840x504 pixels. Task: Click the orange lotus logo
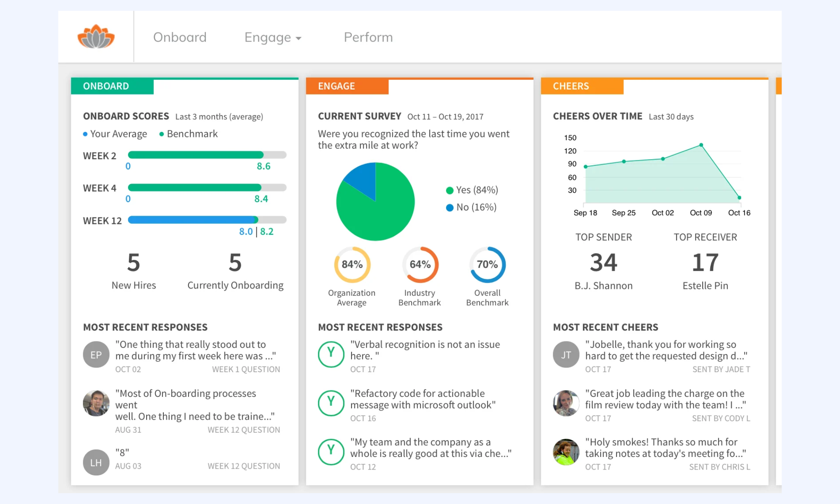(x=96, y=37)
